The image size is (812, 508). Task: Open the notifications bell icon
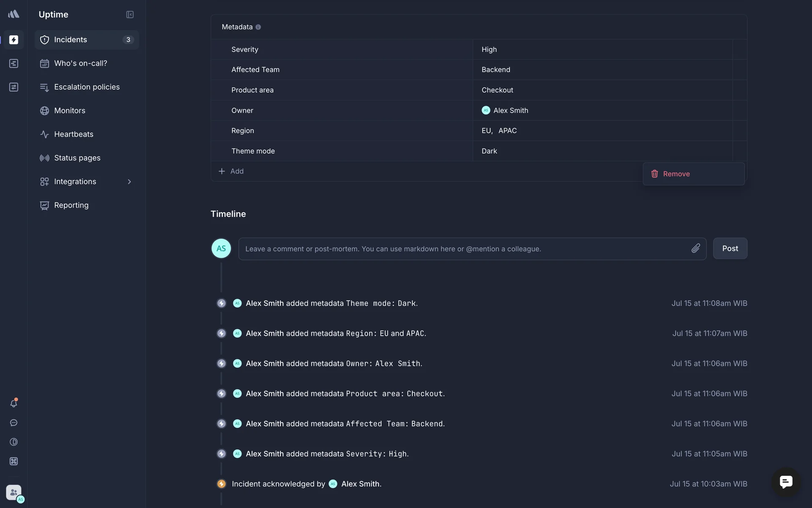pos(14,403)
